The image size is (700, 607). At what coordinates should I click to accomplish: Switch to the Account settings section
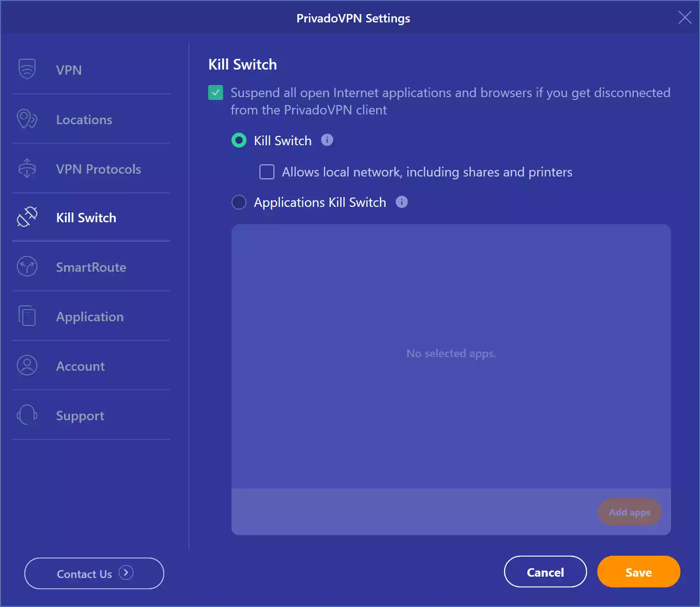coord(80,366)
